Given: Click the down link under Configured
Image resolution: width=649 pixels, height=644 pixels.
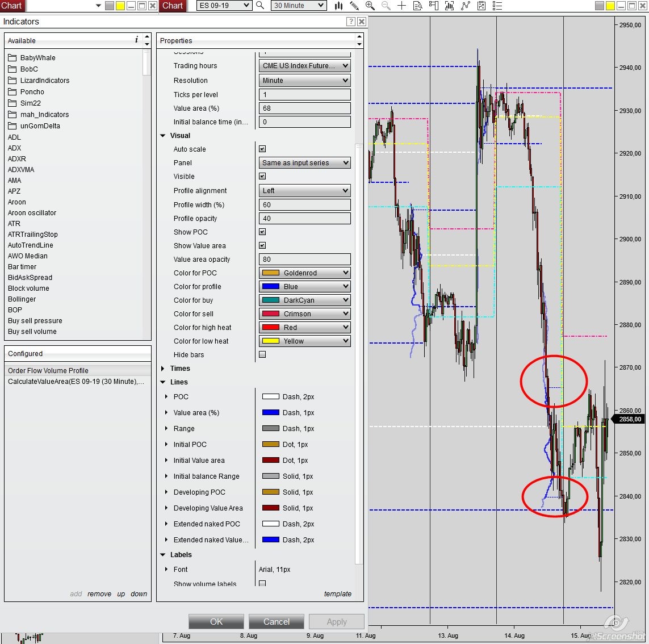Looking at the screenshot, I should click(x=139, y=593).
